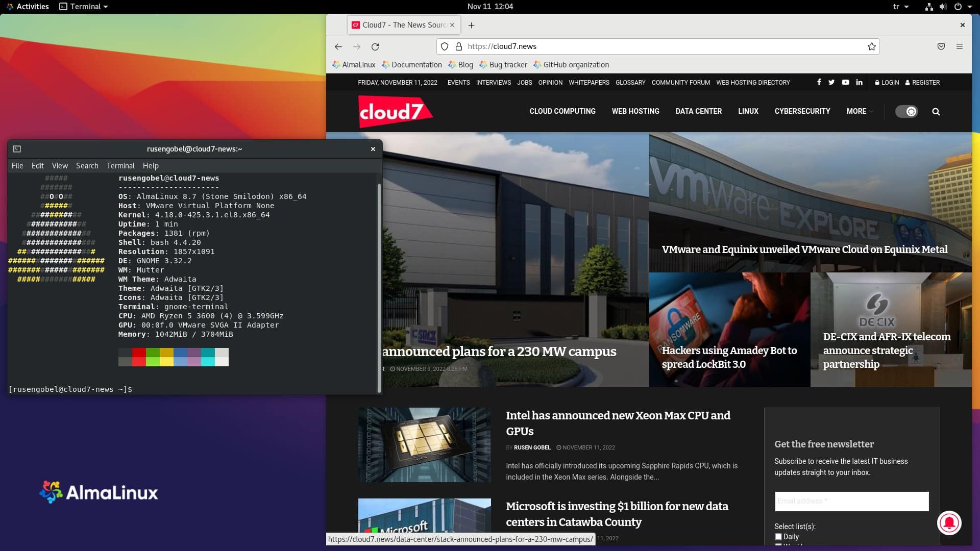Screen dimensions: 980x551
Task: Open the tracking protection shield in address bar
Action: [x=445, y=46]
